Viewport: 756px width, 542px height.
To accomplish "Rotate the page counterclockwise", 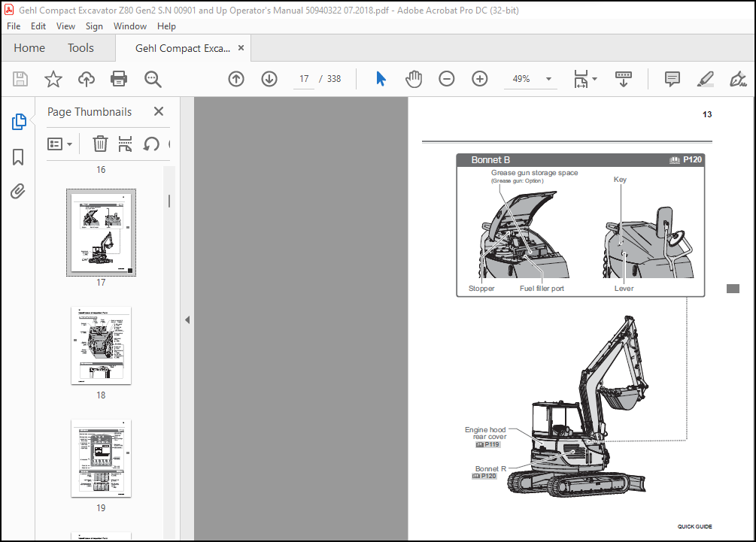I will tap(151, 144).
